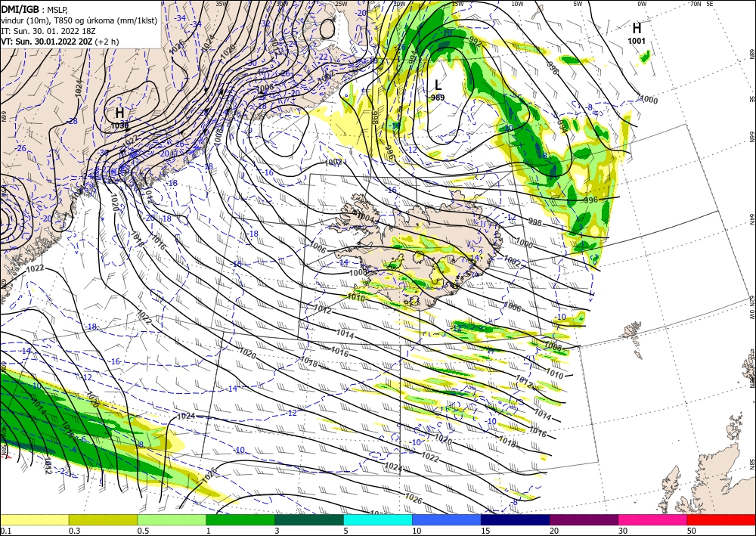Click the H marker above 1001 at top right
The width and height of the screenshot is (756, 536).
tap(637, 28)
